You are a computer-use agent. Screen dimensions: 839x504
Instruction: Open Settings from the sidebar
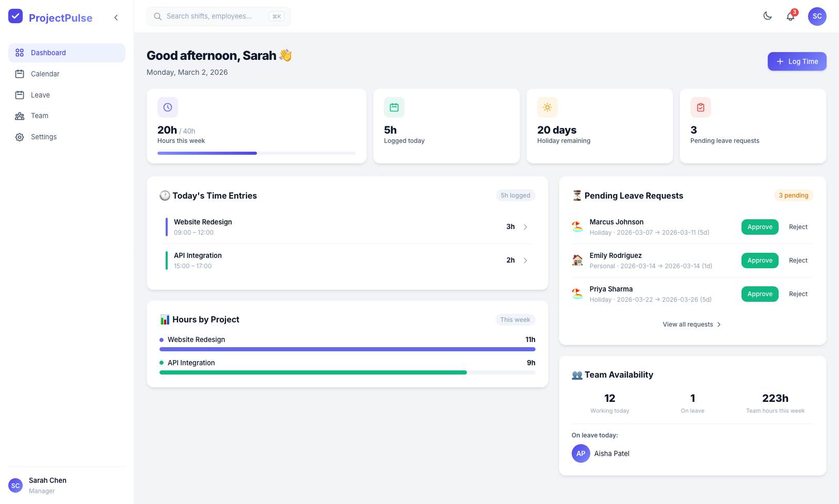tap(43, 137)
